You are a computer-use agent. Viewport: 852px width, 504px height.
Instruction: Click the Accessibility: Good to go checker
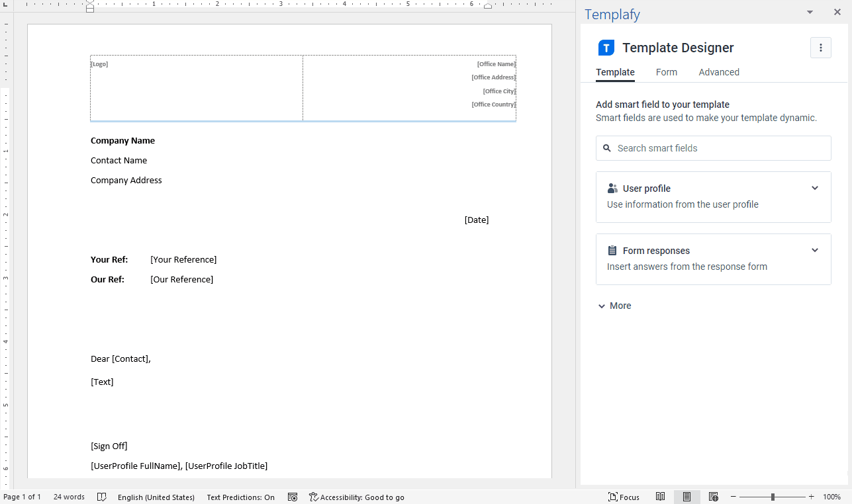point(357,497)
